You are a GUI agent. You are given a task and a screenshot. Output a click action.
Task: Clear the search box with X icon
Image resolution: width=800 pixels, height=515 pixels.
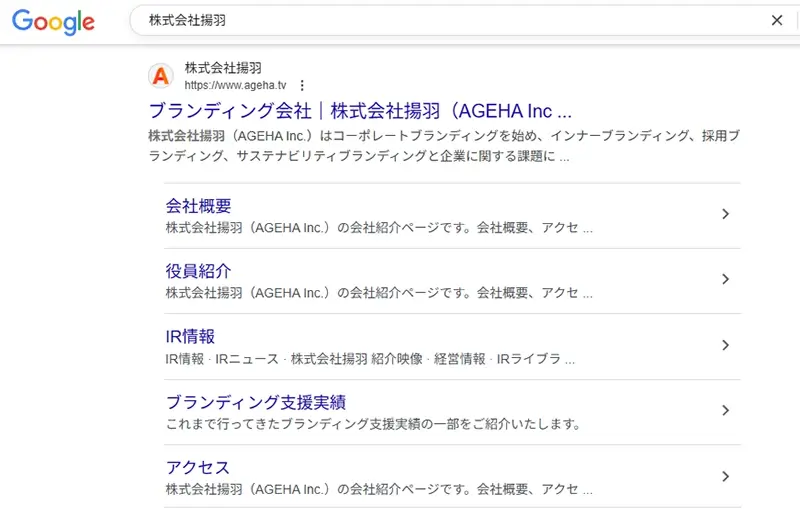tap(777, 20)
